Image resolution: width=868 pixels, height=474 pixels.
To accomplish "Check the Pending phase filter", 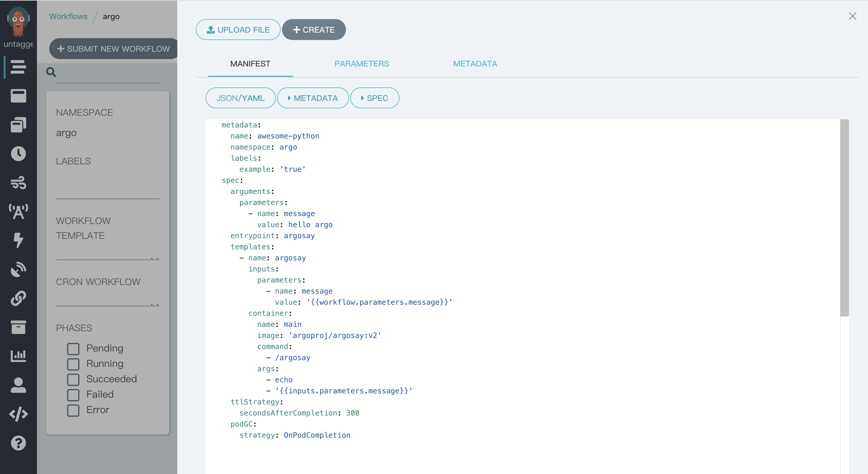I will pos(73,348).
